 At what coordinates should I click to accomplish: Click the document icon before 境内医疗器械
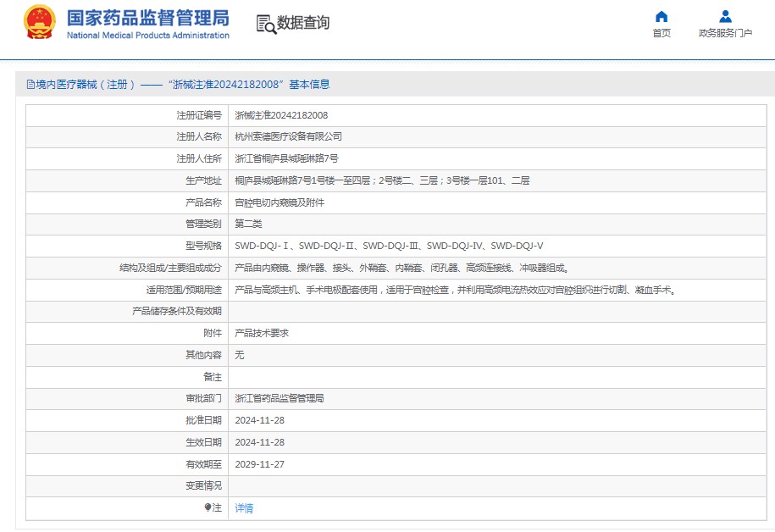(x=30, y=85)
